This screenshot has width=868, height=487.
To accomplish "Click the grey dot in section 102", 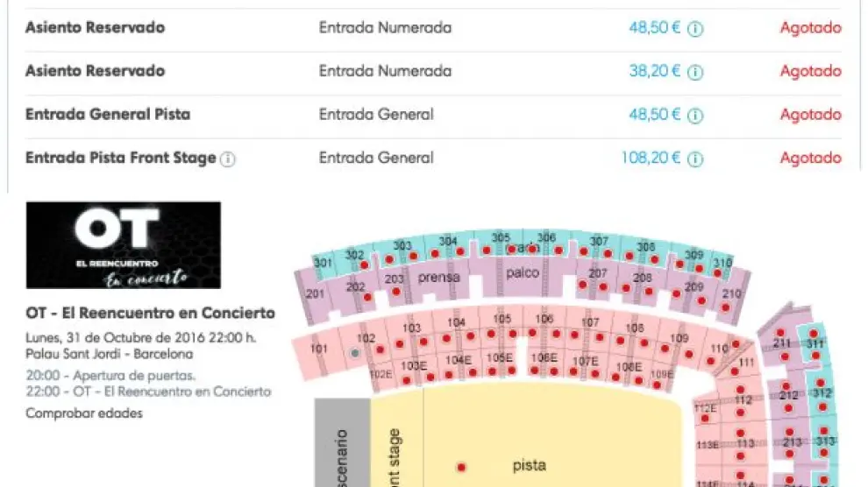I will [x=354, y=353].
